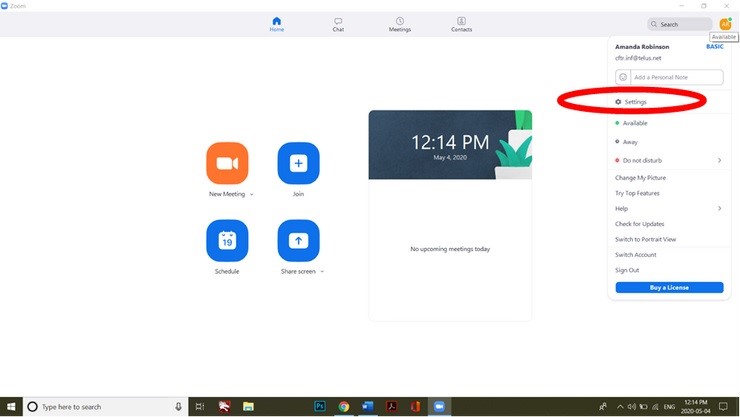This screenshot has width=740, height=417.
Task: Select Do not disturb status
Action: 638,160
